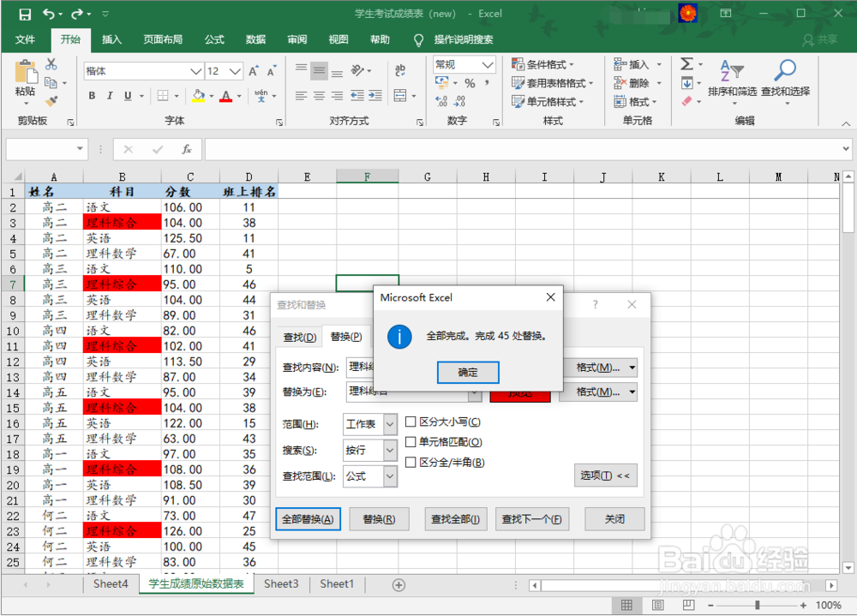Click the vertical scrollbar down arrow
The width and height of the screenshot is (857, 616).
(x=848, y=568)
